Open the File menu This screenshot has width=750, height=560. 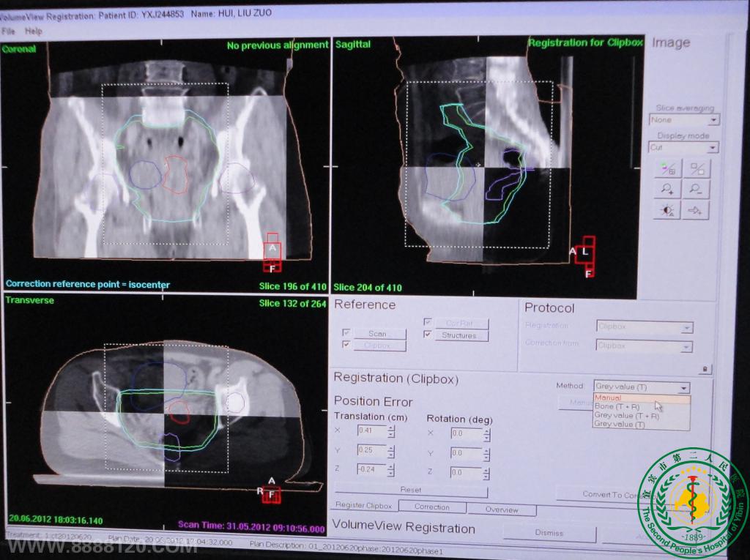[x=8, y=31]
